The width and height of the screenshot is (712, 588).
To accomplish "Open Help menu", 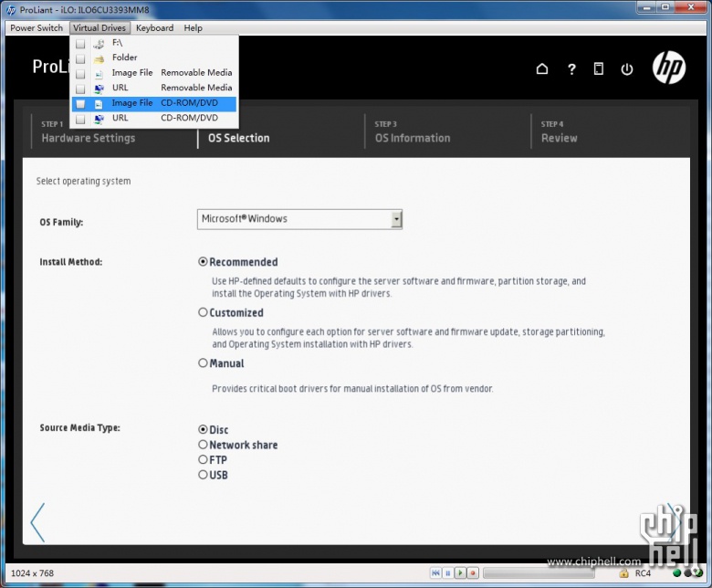I will tap(193, 27).
